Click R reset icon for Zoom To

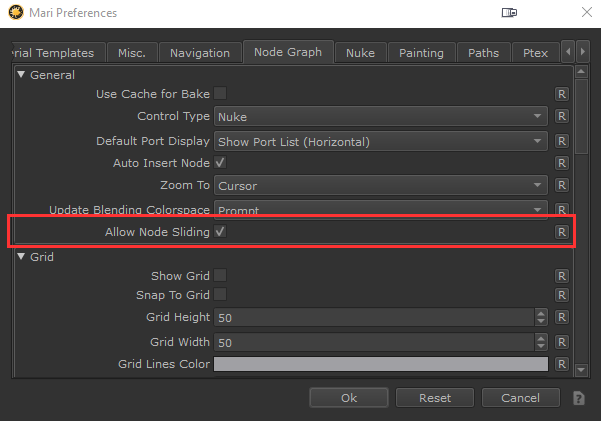tap(562, 185)
